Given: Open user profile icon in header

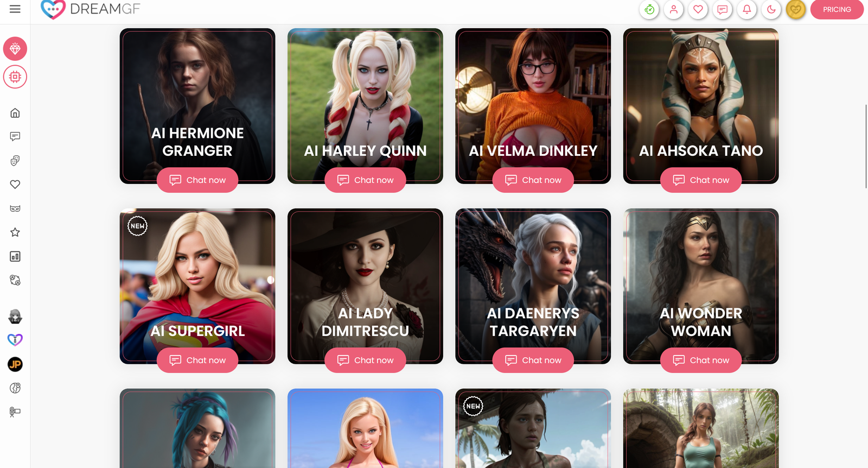Looking at the screenshot, I should click(x=674, y=9).
